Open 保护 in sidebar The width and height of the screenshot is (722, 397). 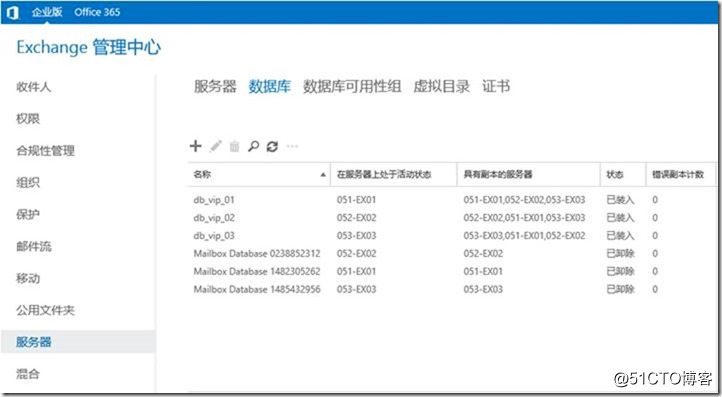click(28, 214)
